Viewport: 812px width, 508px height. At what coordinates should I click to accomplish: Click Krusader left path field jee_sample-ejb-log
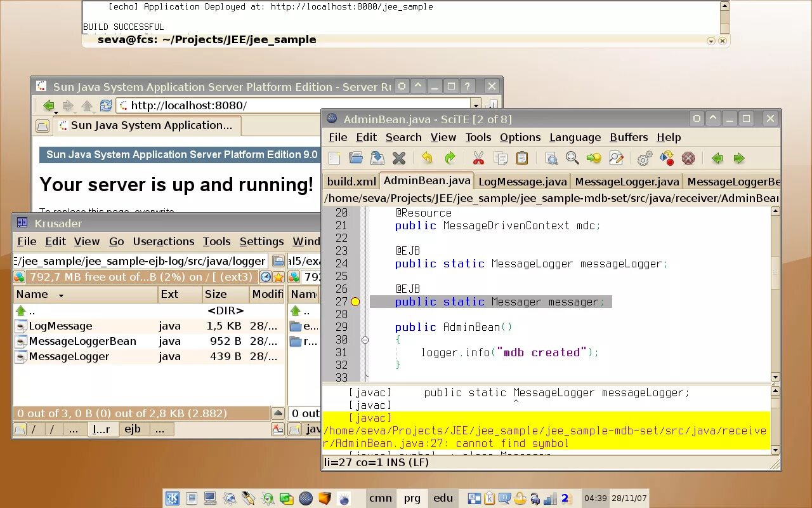pyautogui.click(x=141, y=261)
